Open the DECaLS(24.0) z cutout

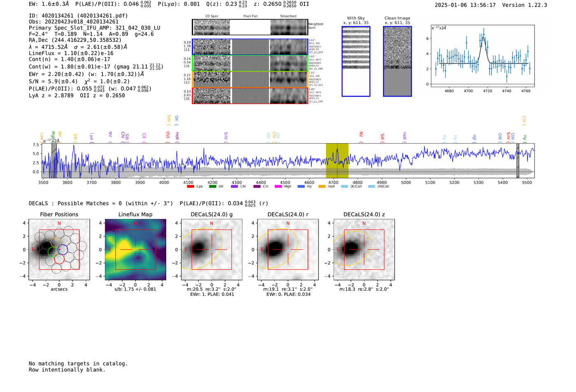pos(364,250)
